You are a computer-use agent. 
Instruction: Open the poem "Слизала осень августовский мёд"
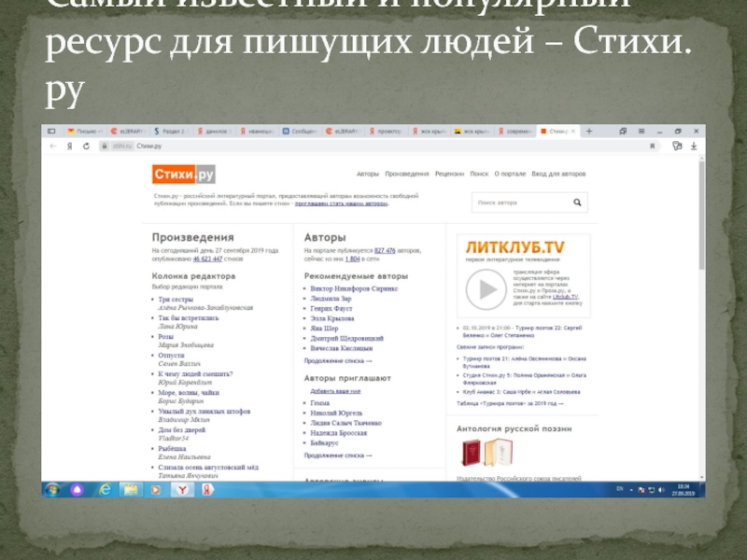(208, 468)
